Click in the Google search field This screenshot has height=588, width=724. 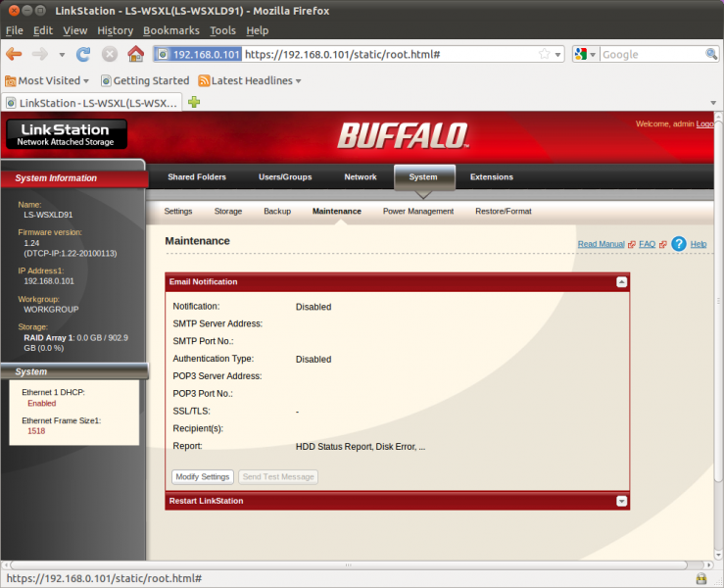coord(652,55)
